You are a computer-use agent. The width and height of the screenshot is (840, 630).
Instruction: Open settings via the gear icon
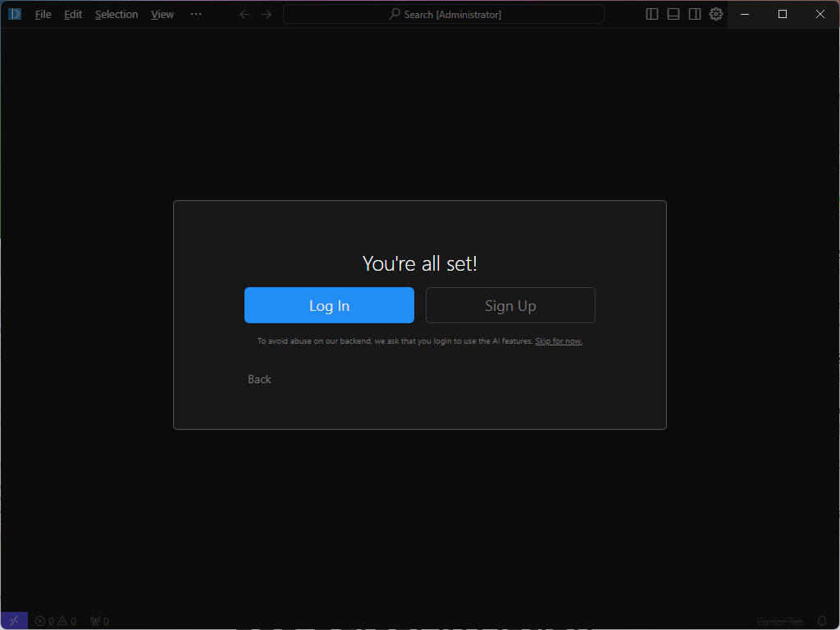click(716, 14)
